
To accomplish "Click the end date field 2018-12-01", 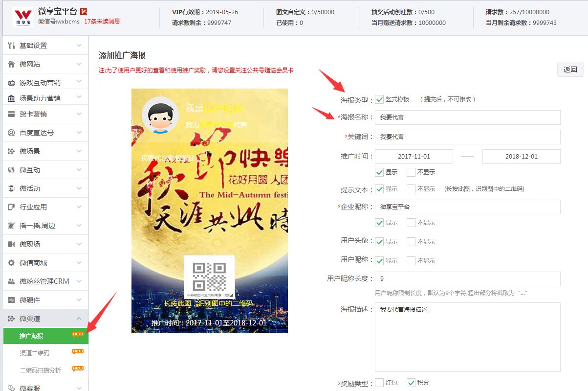I will pos(522,157).
